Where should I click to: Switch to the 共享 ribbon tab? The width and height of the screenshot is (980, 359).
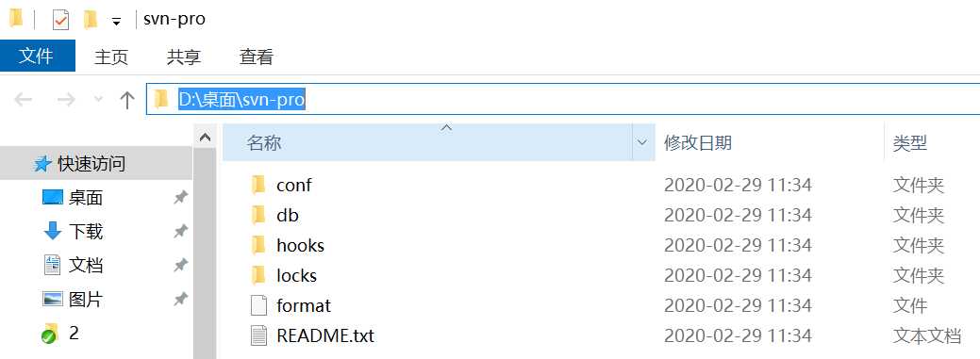[184, 57]
